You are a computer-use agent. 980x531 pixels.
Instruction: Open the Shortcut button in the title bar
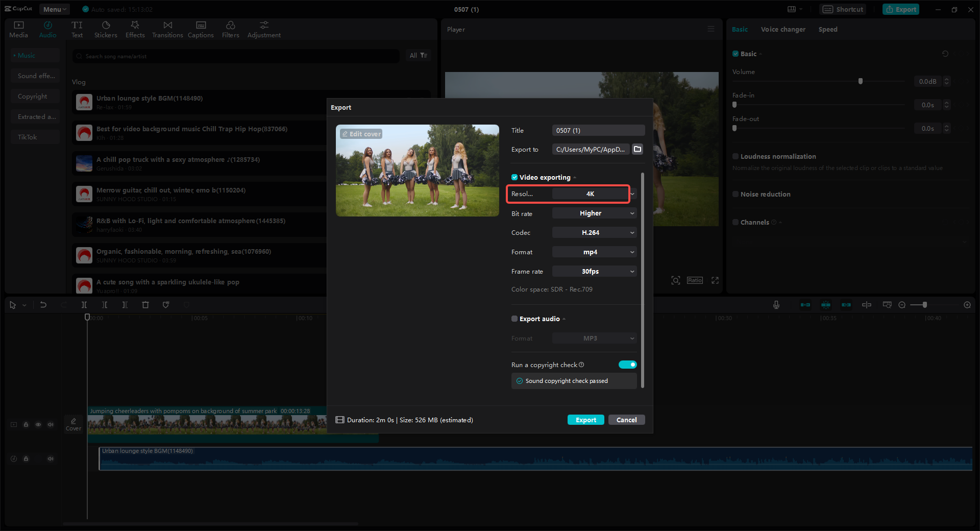[843, 9]
